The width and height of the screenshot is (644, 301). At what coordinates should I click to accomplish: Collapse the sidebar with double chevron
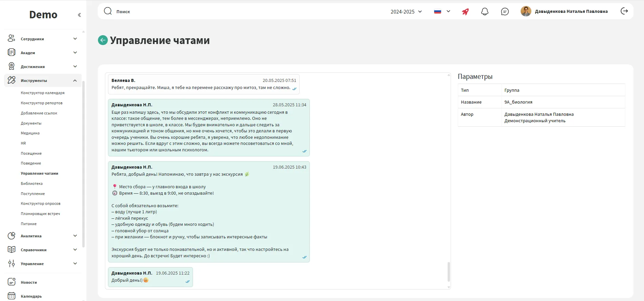point(79,15)
